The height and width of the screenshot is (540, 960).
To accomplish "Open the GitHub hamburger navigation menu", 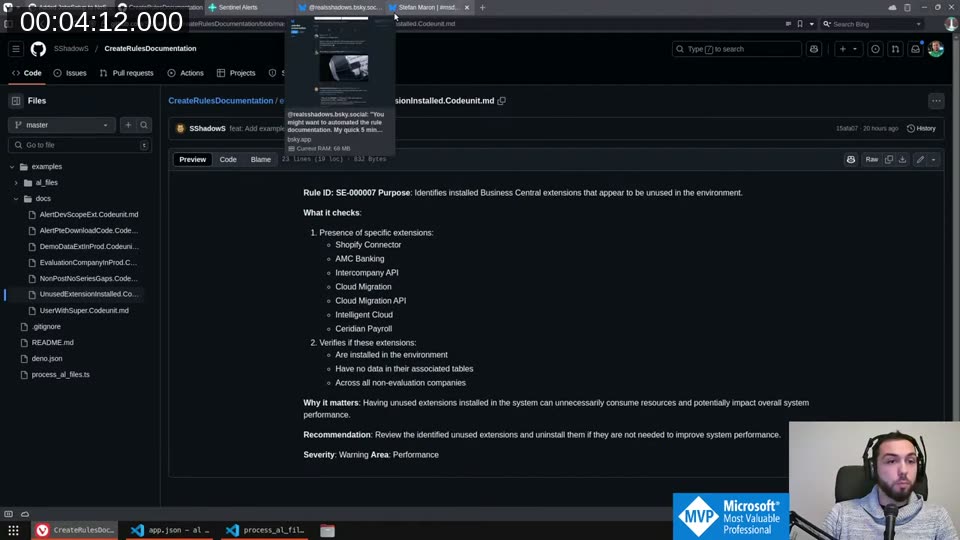I will coord(15,49).
